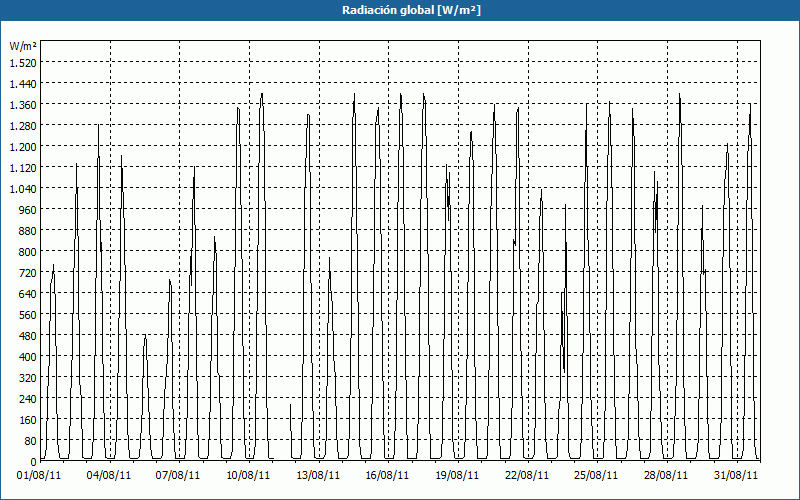
Task: Click the 240 y-axis value
Action: click(x=28, y=398)
